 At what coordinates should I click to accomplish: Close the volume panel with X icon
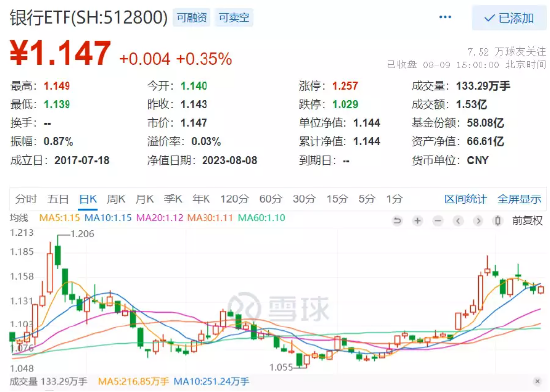pos(537,381)
